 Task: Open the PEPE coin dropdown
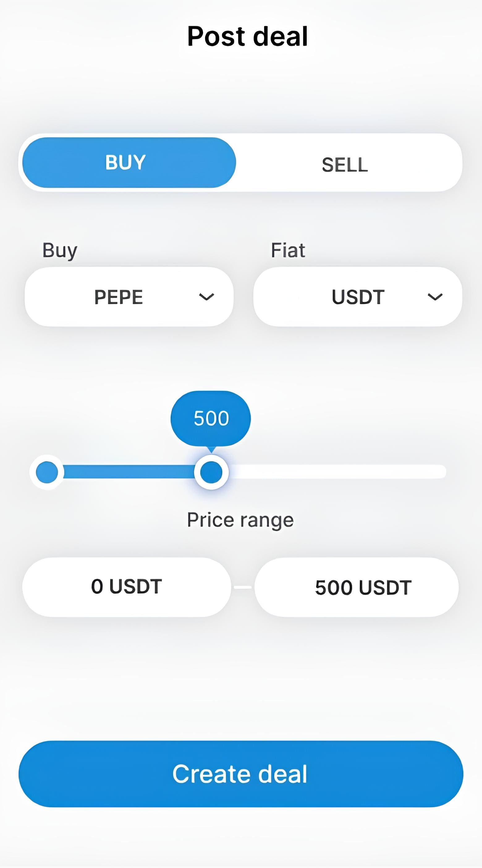point(129,297)
